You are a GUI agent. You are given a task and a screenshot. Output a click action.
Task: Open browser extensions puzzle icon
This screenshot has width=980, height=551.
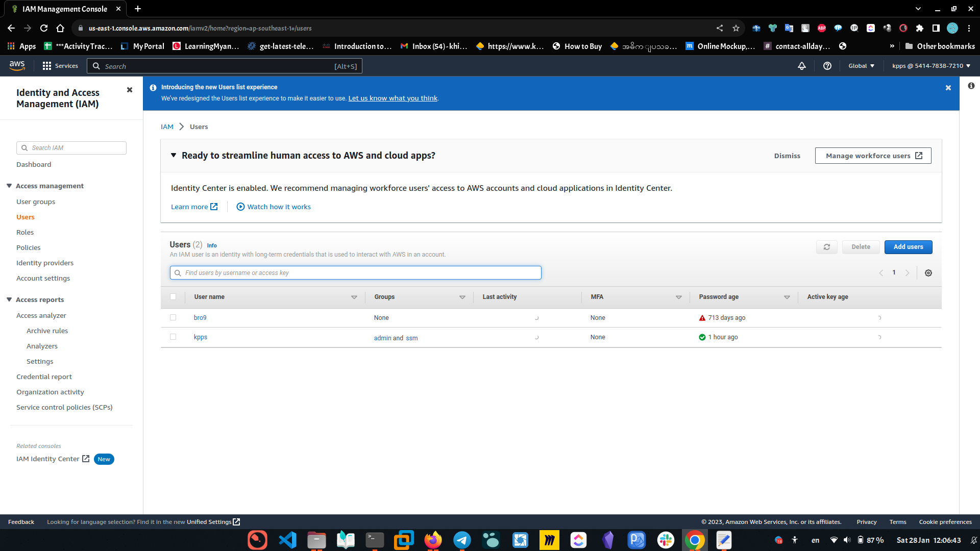pyautogui.click(x=920, y=28)
